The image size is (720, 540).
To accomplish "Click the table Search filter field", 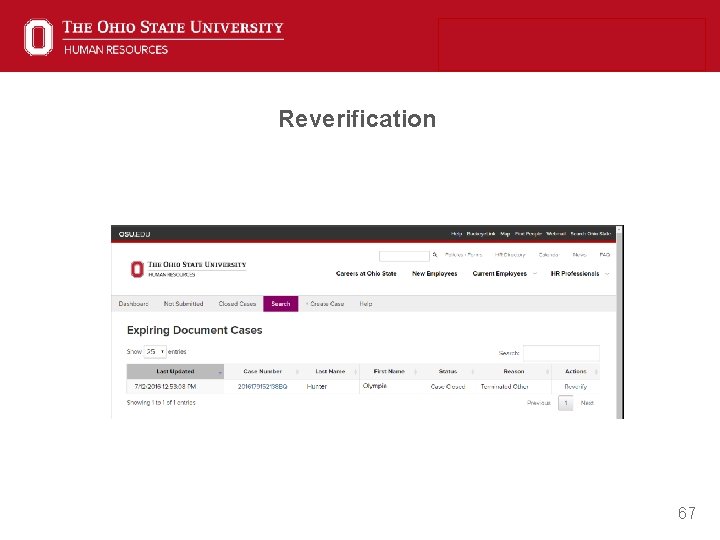I will [561, 353].
